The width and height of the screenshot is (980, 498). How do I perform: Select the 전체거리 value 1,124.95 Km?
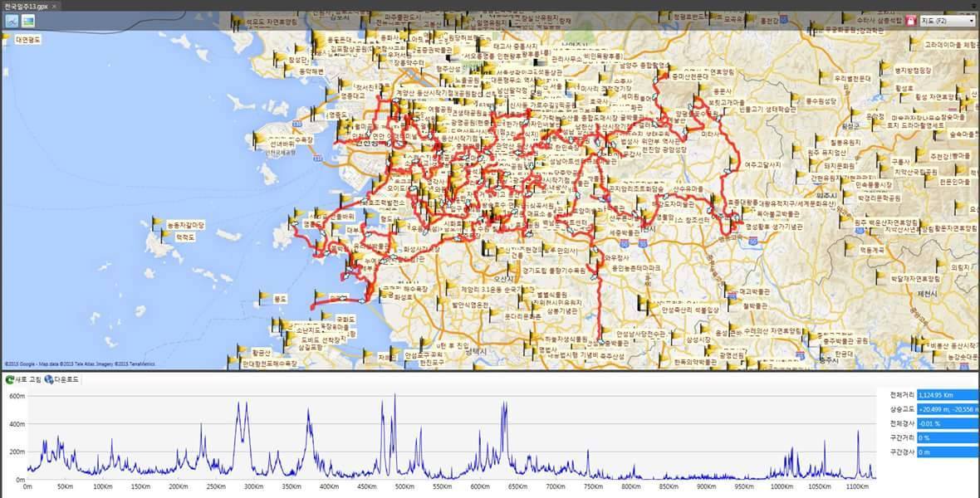pos(948,395)
